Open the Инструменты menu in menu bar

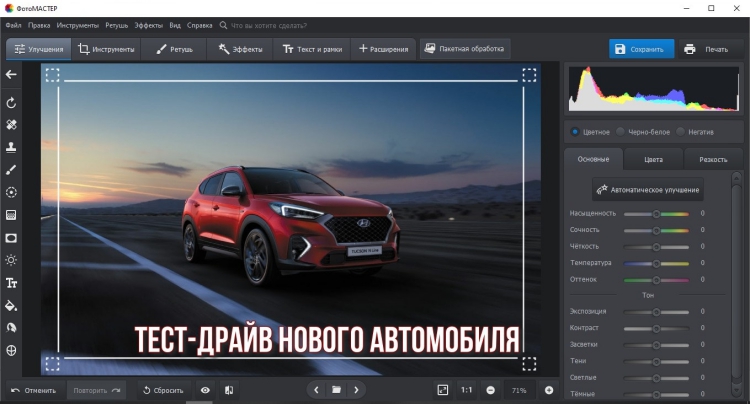pos(77,25)
